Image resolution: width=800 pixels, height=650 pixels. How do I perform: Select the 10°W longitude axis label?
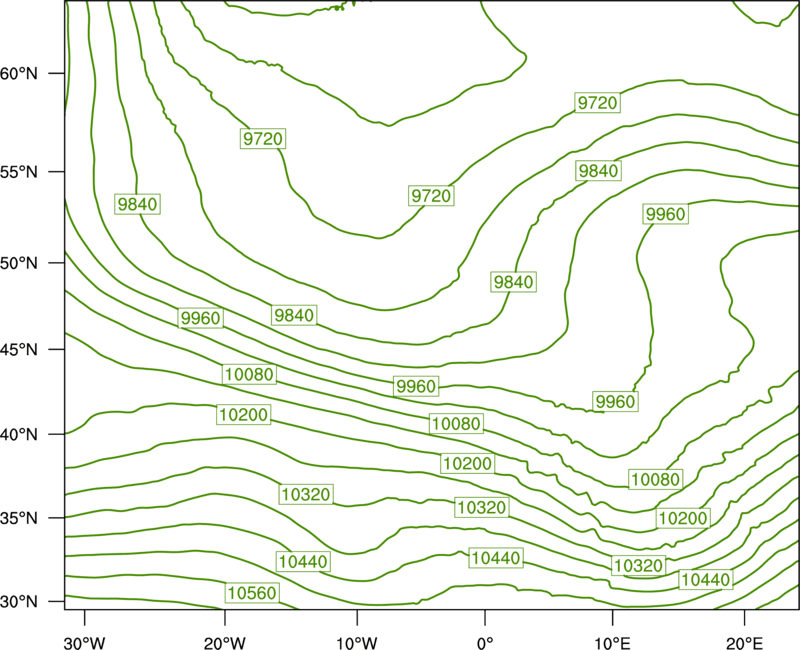coord(357,643)
